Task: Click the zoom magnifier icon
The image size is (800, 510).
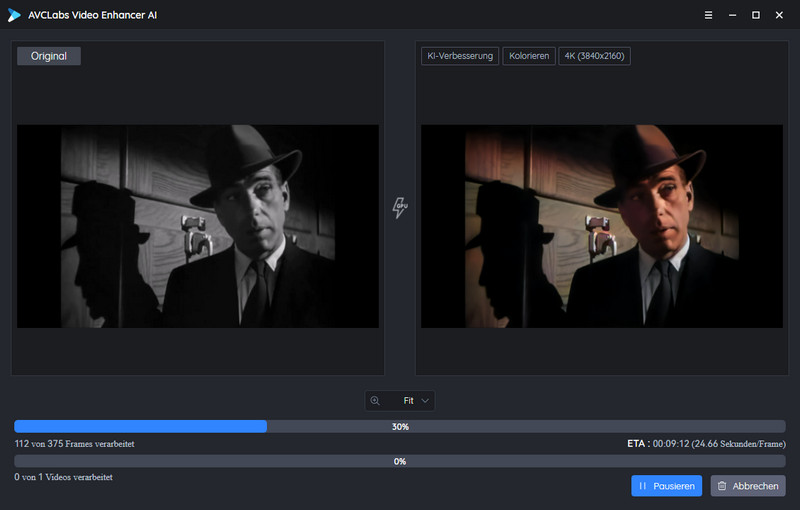Action: [x=375, y=401]
